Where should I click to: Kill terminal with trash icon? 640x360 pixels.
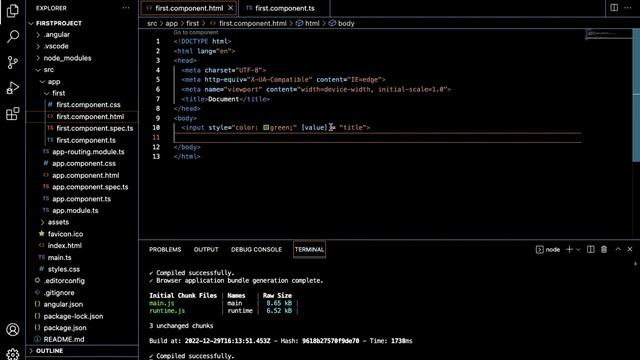604,249
